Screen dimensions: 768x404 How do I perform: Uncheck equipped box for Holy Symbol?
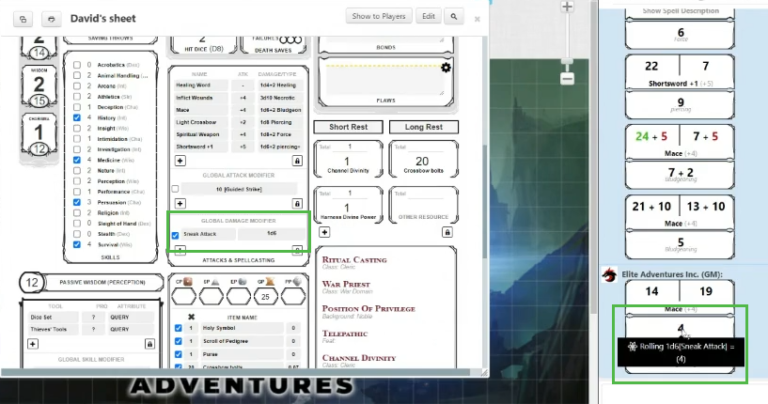pyautogui.click(x=178, y=328)
